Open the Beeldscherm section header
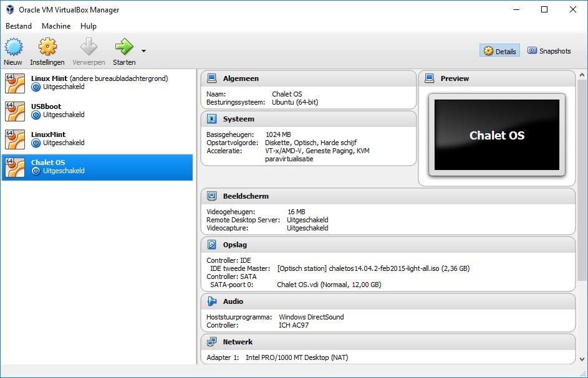Image resolution: width=588 pixels, height=378 pixels. pos(388,196)
